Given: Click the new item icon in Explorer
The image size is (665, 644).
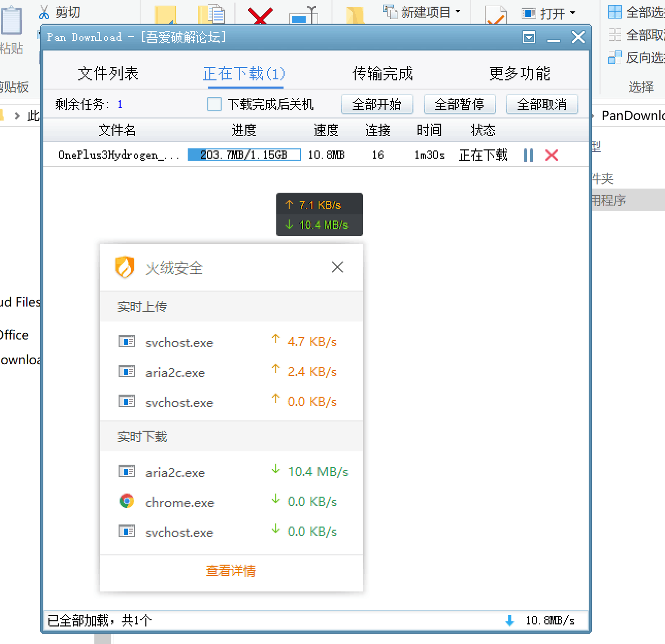Looking at the screenshot, I should [390, 11].
